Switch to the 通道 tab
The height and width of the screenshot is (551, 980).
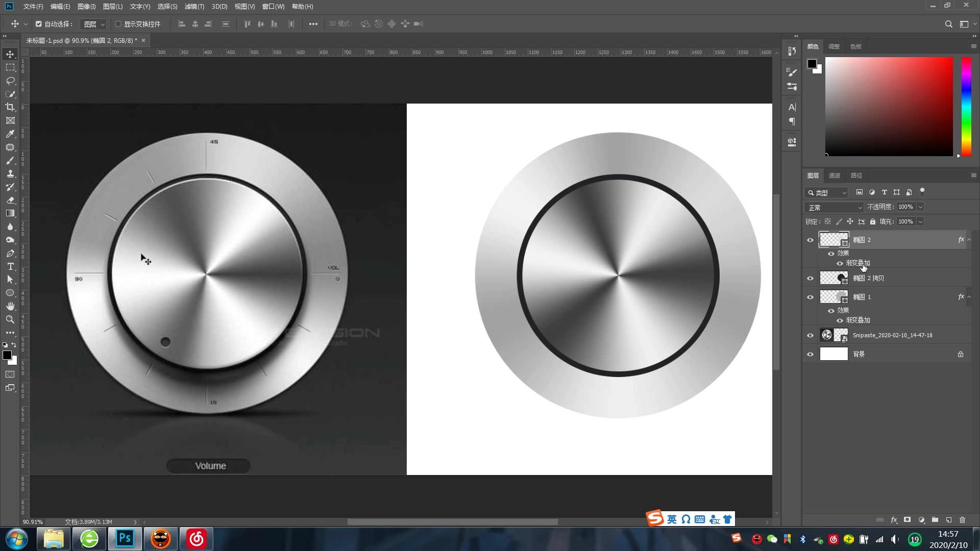click(834, 175)
